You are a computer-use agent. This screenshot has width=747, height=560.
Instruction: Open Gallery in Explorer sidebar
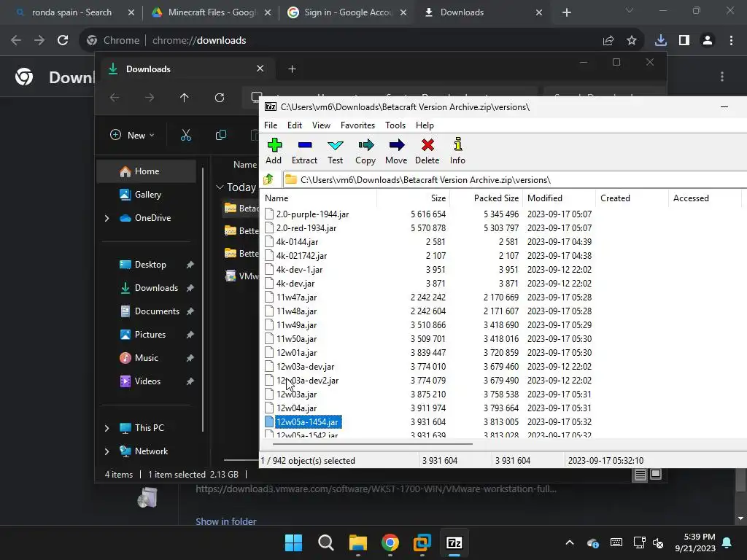click(147, 194)
